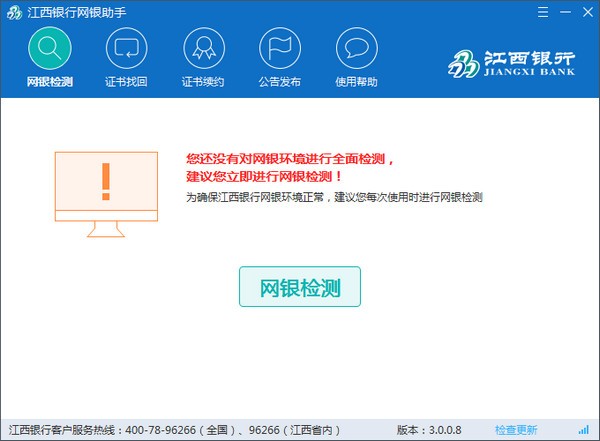Click the Jiangxi Bank logo in header
The height and width of the screenshot is (441, 600).
pos(511,64)
